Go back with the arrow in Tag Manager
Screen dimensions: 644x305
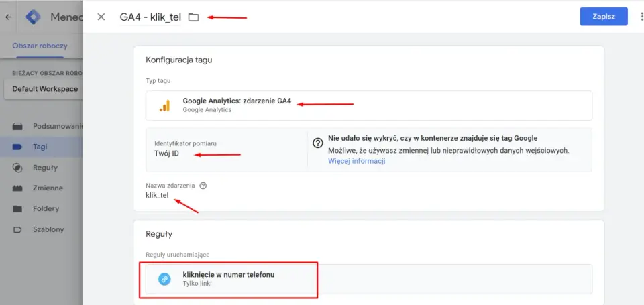pos(8,17)
